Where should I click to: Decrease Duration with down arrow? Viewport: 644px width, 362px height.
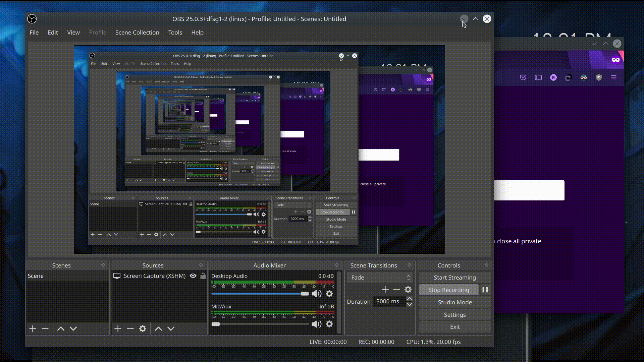tap(410, 304)
